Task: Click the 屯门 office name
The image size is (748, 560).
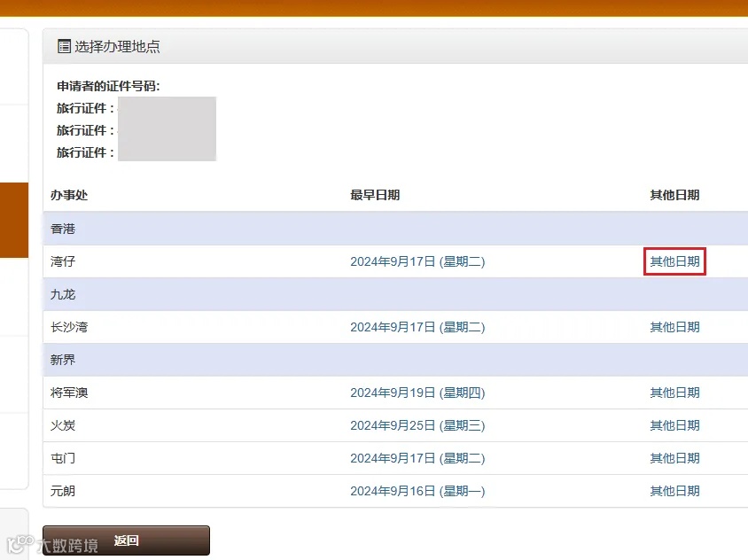Action: (x=63, y=458)
